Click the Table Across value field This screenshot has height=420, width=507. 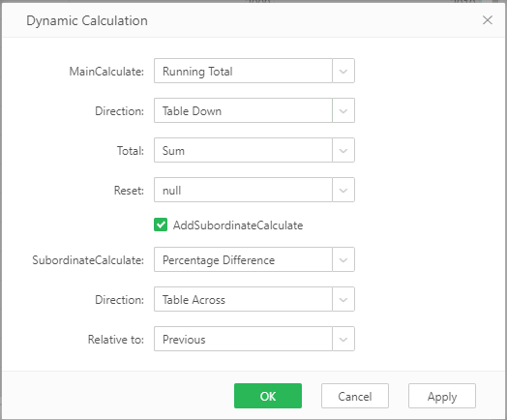(243, 299)
